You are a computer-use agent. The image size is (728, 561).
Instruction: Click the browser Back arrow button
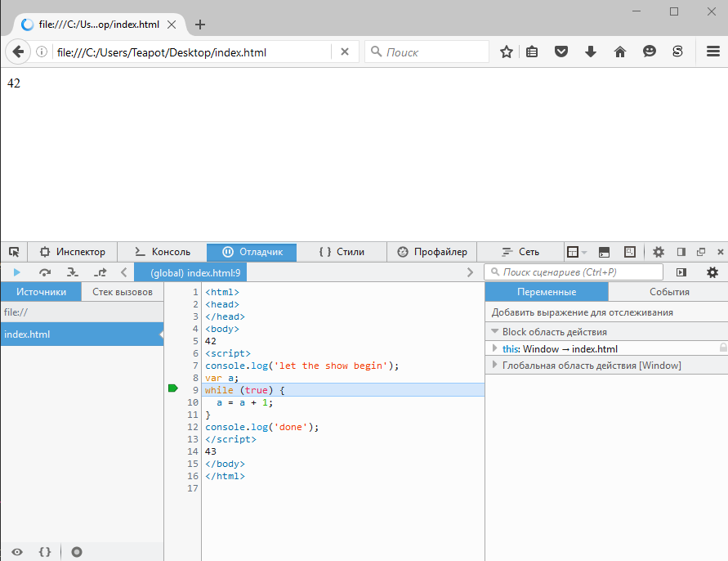pos(18,52)
